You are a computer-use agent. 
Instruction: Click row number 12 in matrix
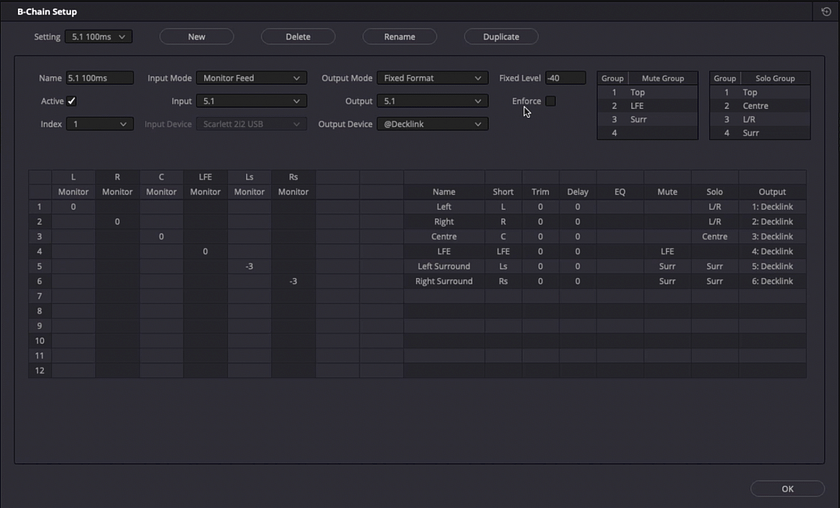coord(40,370)
